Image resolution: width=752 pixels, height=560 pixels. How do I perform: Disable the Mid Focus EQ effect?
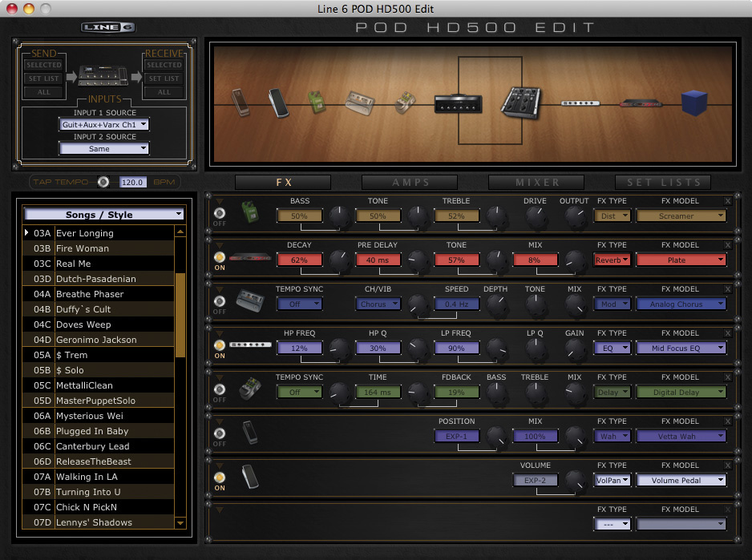tap(219, 345)
